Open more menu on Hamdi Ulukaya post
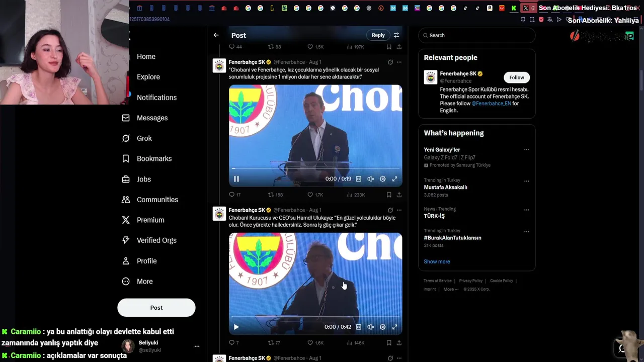644x362 pixels. tap(399, 210)
